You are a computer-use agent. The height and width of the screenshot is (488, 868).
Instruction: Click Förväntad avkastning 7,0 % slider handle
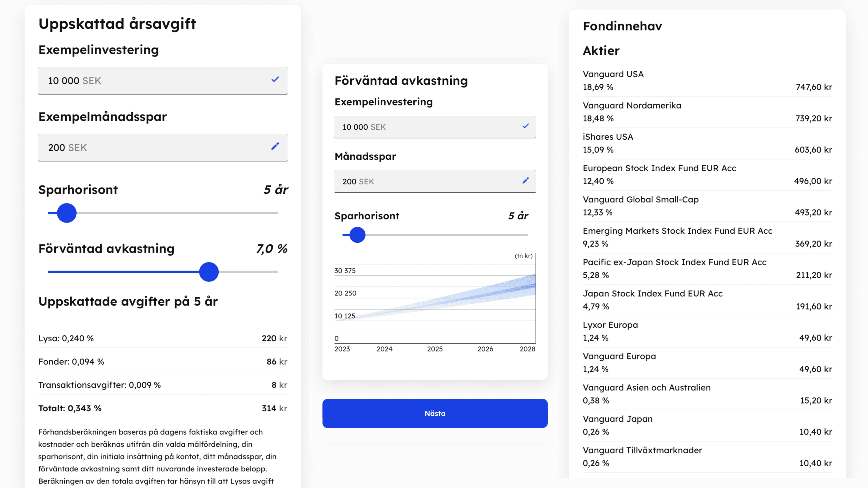coord(209,272)
